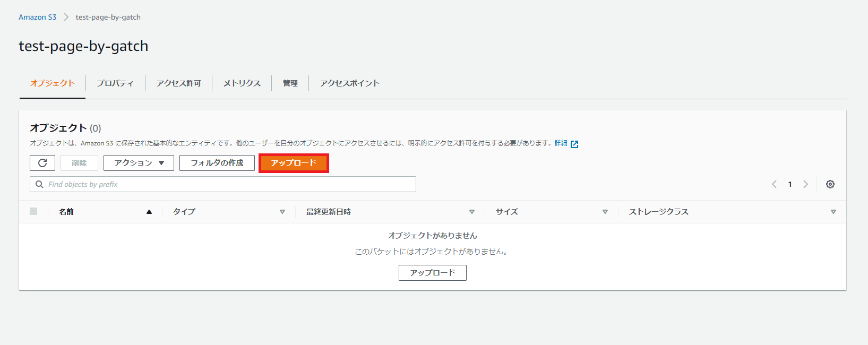Click test-page-by-gatch in the breadcrumb
Image resolution: width=868 pixels, height=345 pixels.
[x=108, y=17]
